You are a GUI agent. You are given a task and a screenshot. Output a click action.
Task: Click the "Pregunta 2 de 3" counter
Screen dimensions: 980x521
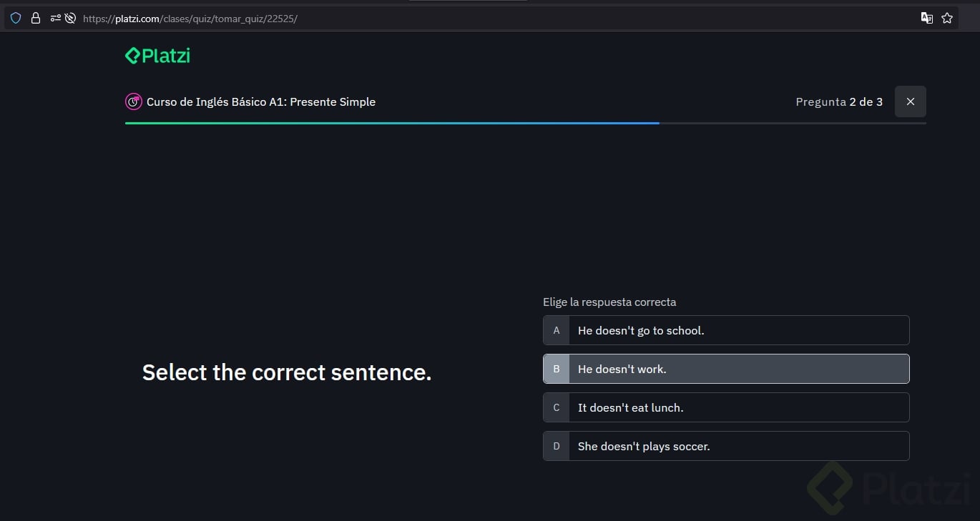pos(838,101)
